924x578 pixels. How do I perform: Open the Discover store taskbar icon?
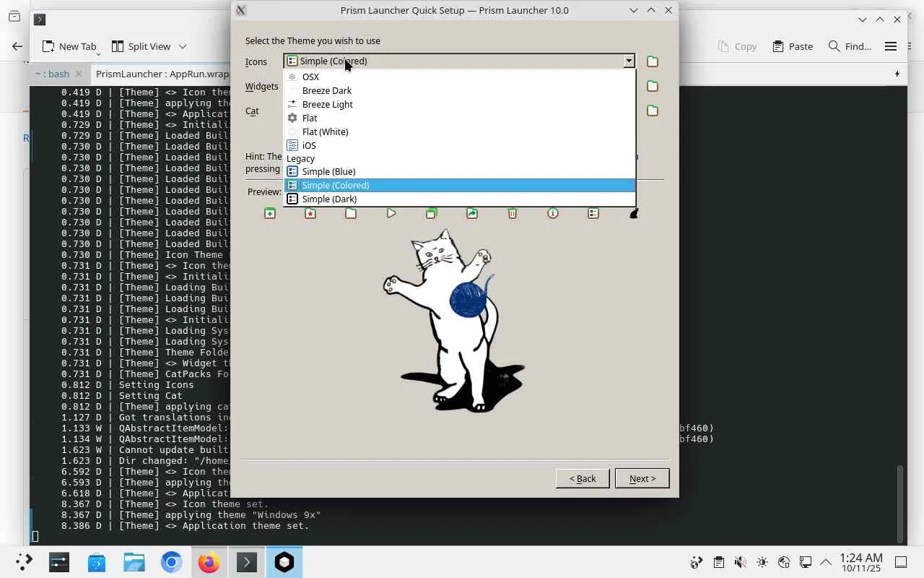96,562
